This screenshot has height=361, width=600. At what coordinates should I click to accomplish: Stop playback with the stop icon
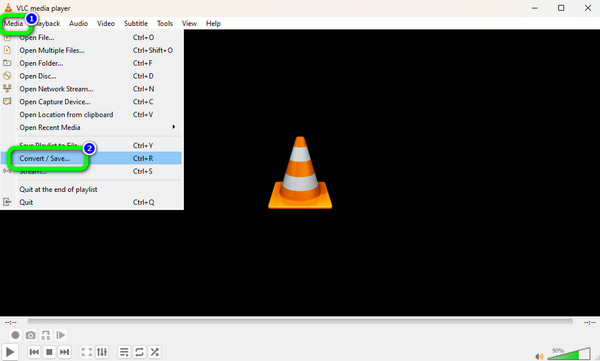[49, 352]
